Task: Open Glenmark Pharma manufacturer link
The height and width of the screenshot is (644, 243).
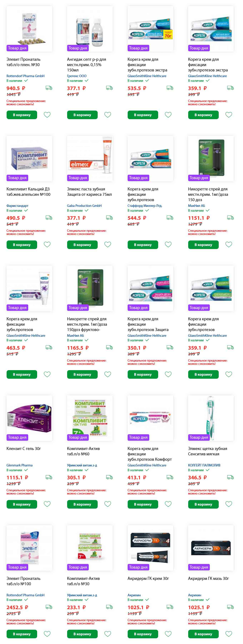Action: point(19,465)
